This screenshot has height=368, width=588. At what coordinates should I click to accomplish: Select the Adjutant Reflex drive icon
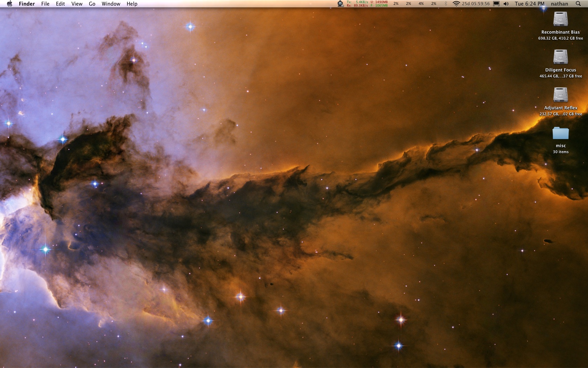[x=560, y=95]
